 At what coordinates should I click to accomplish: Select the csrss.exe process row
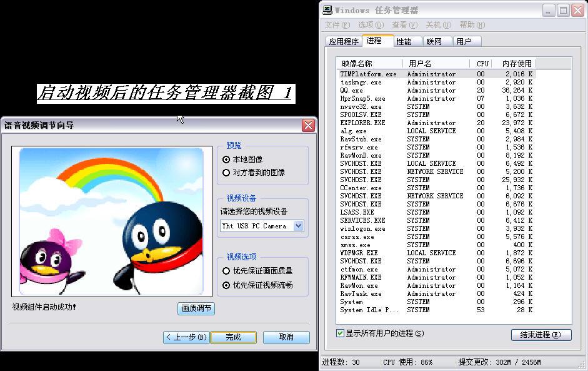437,237
